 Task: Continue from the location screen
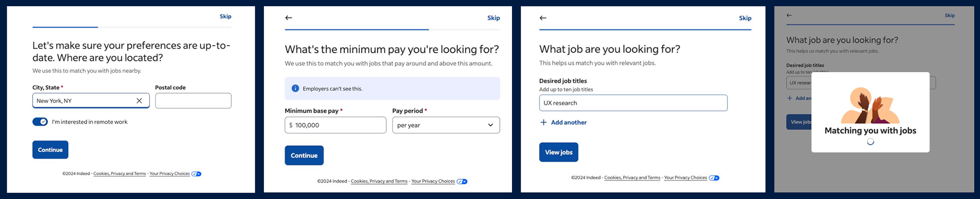(51, 150)
